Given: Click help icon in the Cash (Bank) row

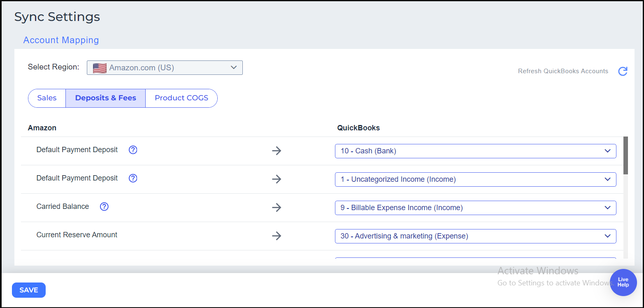Looking at the screenshot, I should coord(133,150).
